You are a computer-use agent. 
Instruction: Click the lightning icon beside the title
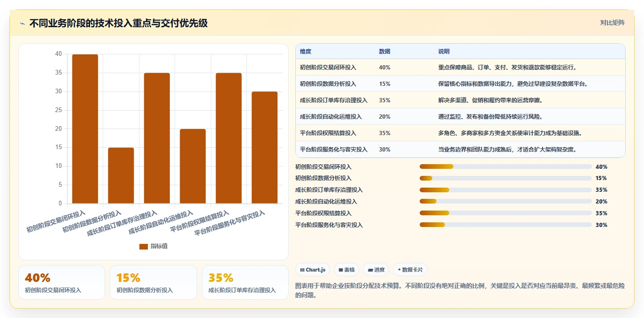pos(23,23)
